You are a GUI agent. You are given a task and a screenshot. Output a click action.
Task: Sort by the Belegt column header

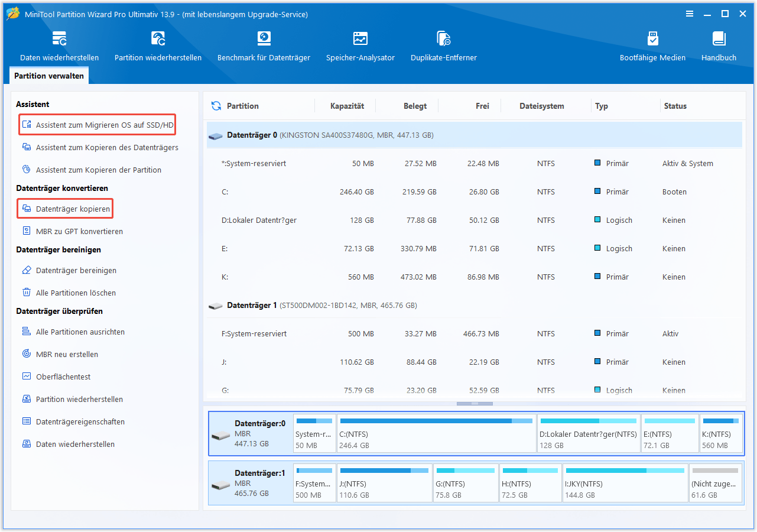pyautogui.click(x=415, y=106)
